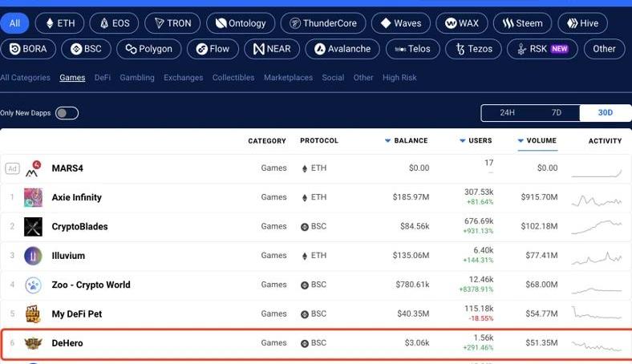Open the Illuvium dapp link
The height and width of the screenshot is (364, 632).
pyautogui.click(x=68, y=256)
